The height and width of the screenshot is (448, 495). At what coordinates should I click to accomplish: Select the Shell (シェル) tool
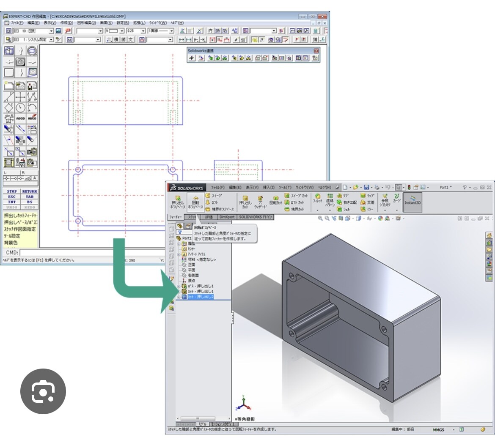coord(344,209)
